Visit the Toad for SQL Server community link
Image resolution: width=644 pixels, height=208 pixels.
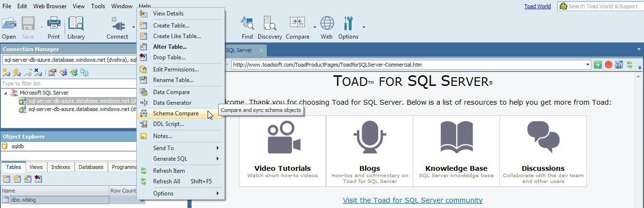(413, 200)
